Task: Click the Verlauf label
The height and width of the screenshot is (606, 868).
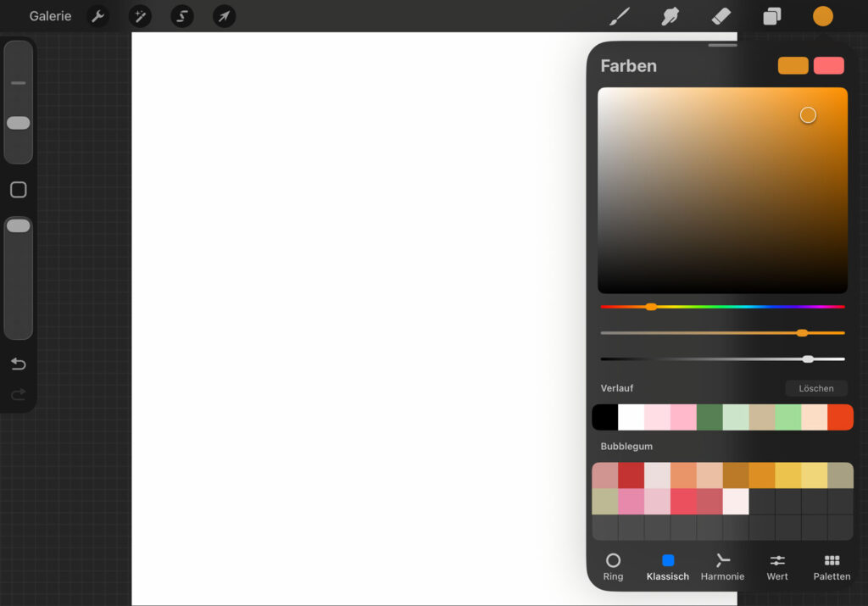Action: 617,388
